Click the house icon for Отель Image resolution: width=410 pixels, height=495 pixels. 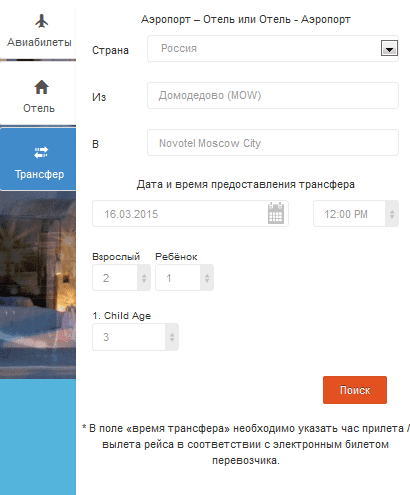point(41,87)
